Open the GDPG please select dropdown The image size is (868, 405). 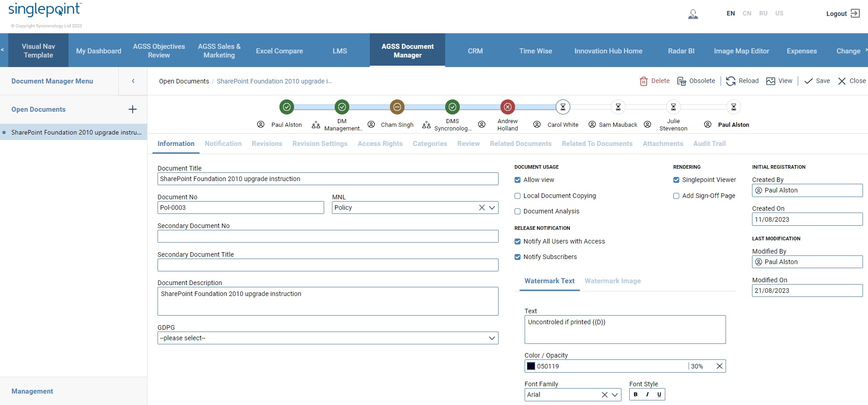pyautogui.click(x=328, y=338)
